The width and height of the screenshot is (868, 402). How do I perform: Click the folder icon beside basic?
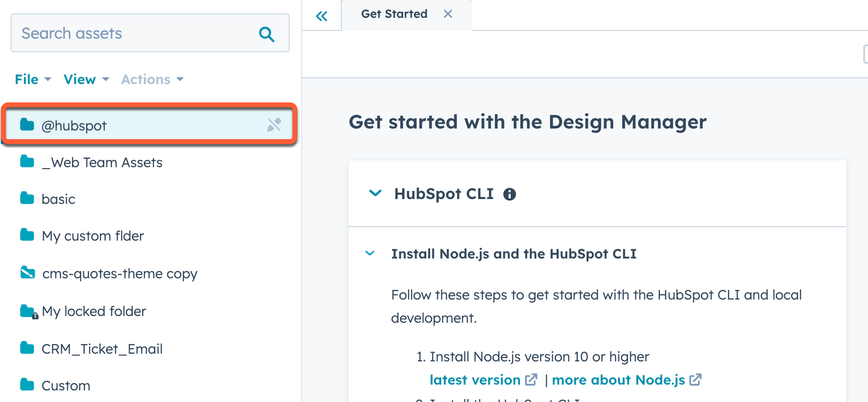[x=27, y=198]
